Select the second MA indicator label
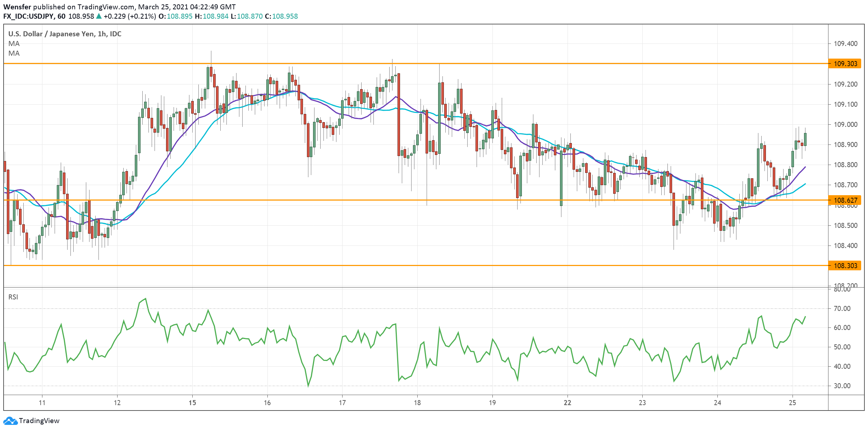This screenshot has height=431, width=868. [x=14, y=53]
